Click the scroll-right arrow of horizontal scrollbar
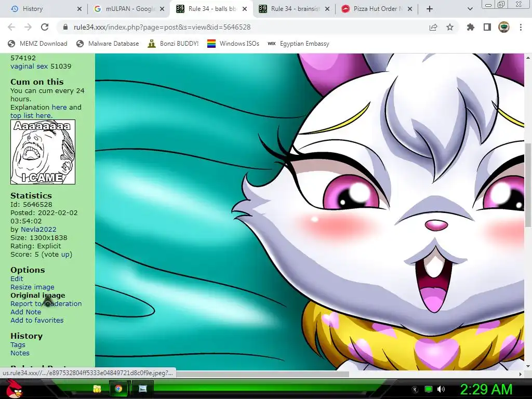 coord(521,374)
